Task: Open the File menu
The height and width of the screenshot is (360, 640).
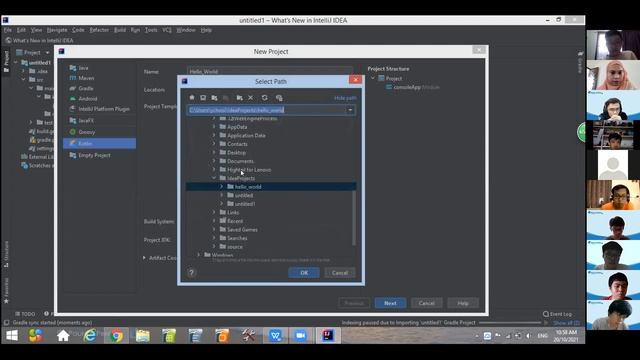Action: [8, 30]
